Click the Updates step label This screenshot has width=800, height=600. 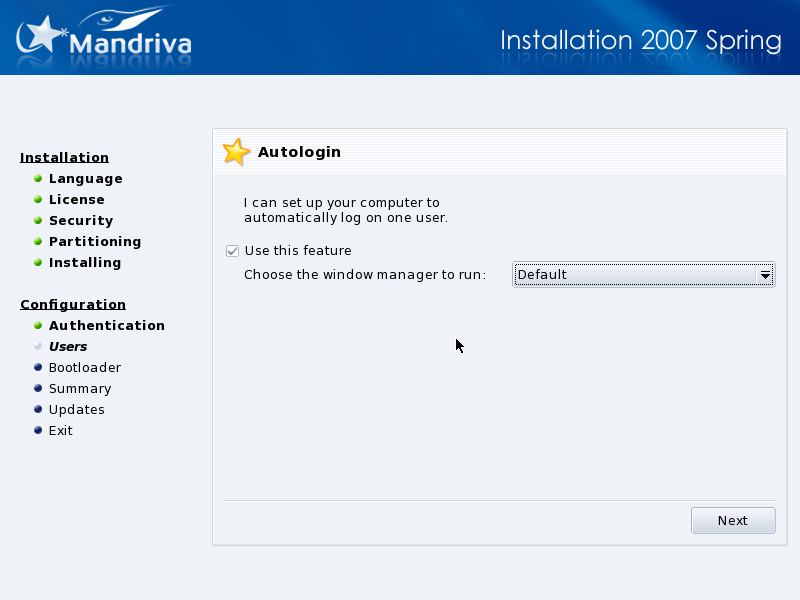click(76, 409)
